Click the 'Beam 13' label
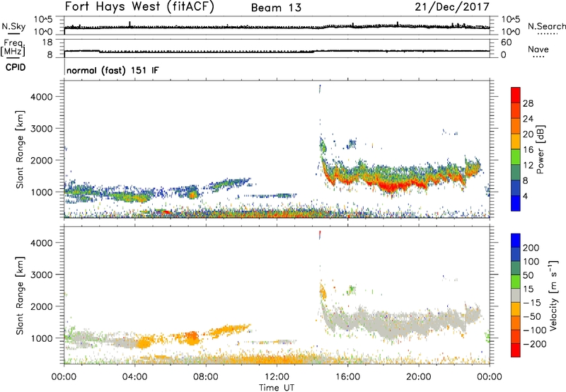The height and width of the screenshot is (392, 566). 276,8
